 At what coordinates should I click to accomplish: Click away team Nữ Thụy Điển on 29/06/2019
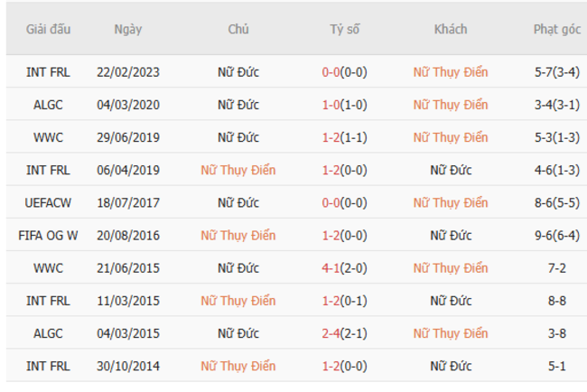[450, 137]
